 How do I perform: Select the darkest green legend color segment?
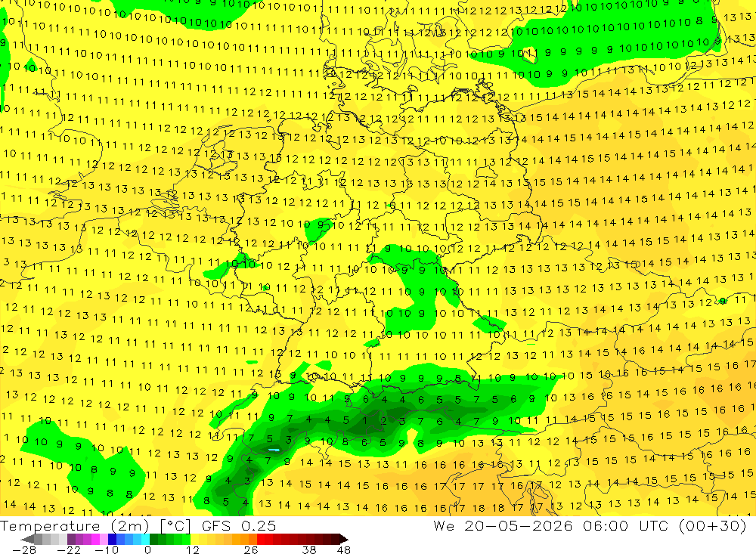tap(153, 540)
